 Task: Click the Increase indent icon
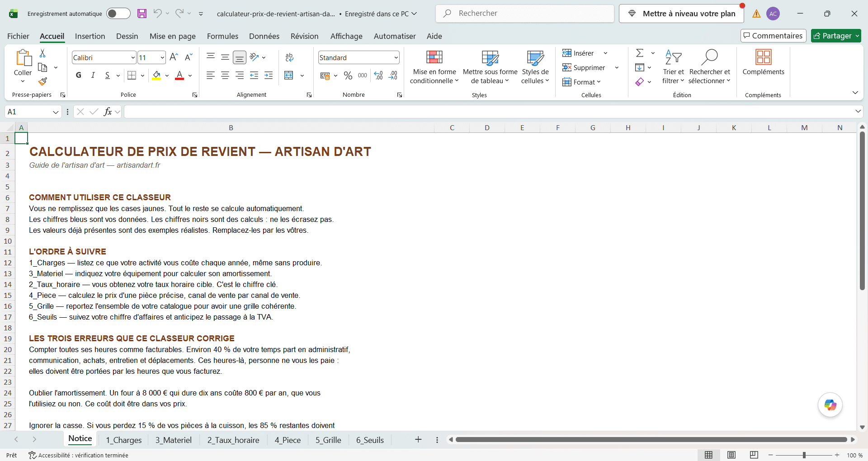269,75
